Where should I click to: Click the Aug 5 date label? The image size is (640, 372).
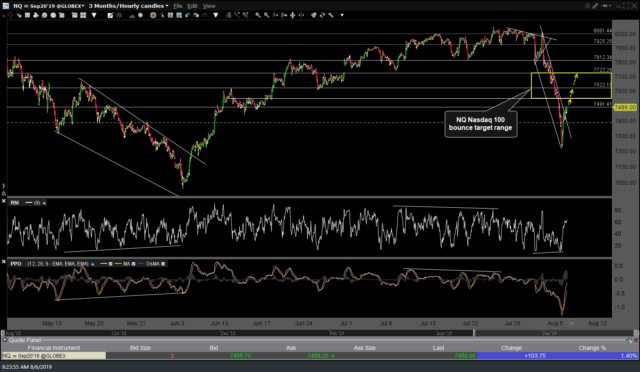coord(555,323)
